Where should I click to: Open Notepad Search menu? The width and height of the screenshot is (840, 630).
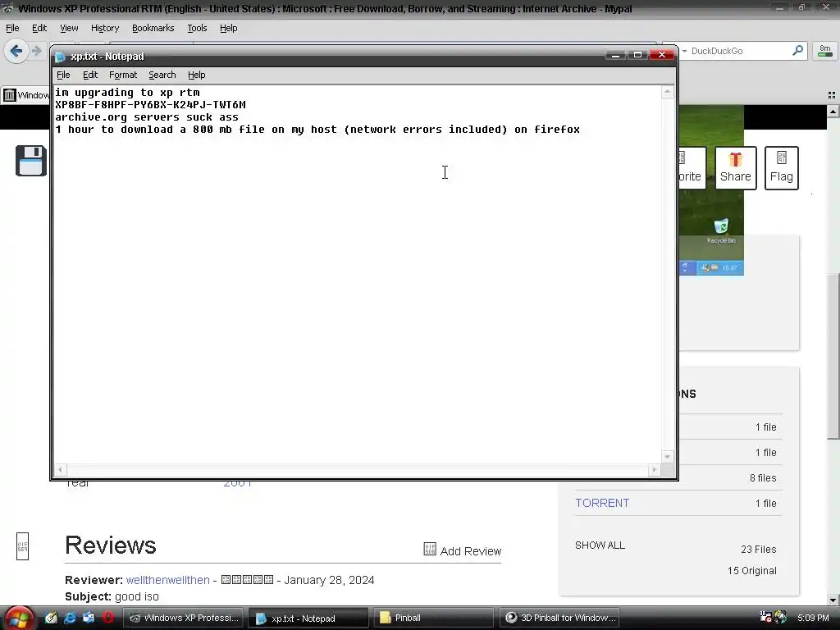coord(162,75)
